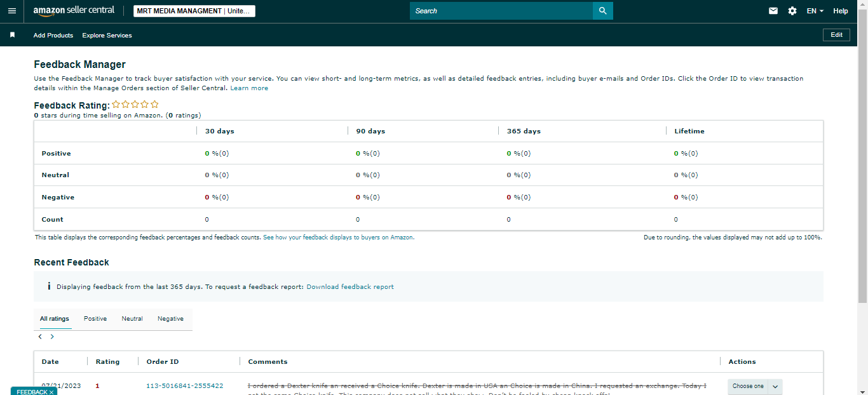Click the 30 days column header

(x=219, y=131)
